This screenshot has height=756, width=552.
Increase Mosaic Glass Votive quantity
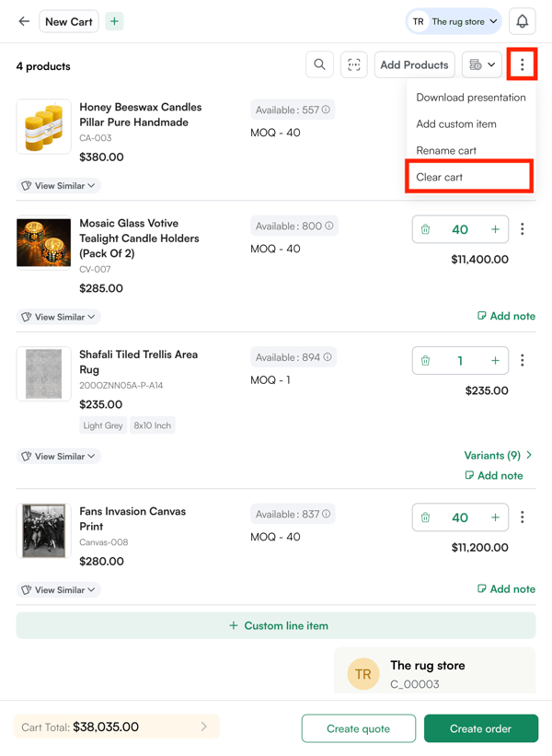click(x=495, y=229)
